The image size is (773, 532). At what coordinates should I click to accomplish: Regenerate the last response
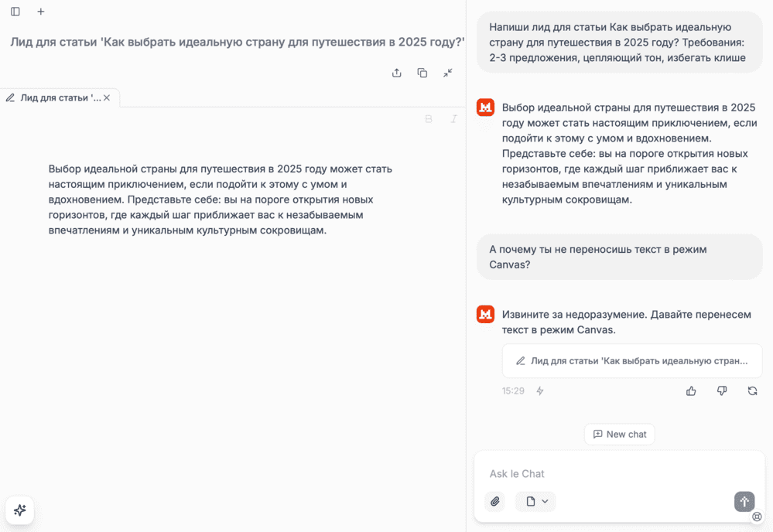click(x=752, y=391)
